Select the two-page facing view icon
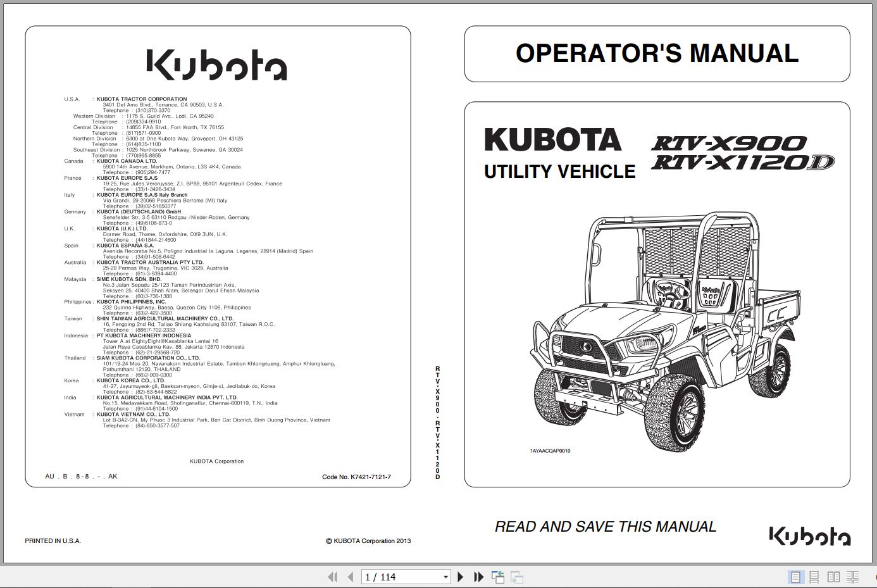The height and width of the screenshot is (588, 877). [833, 577]
